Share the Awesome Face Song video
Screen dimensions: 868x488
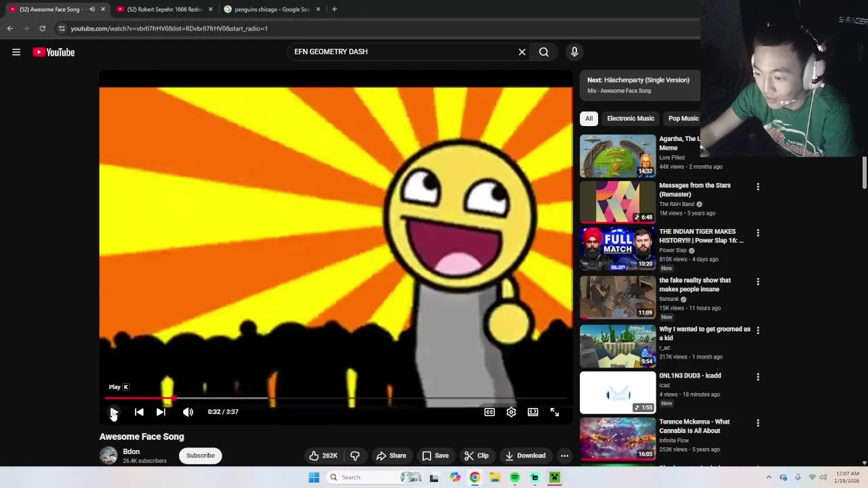tap(391, 455)
